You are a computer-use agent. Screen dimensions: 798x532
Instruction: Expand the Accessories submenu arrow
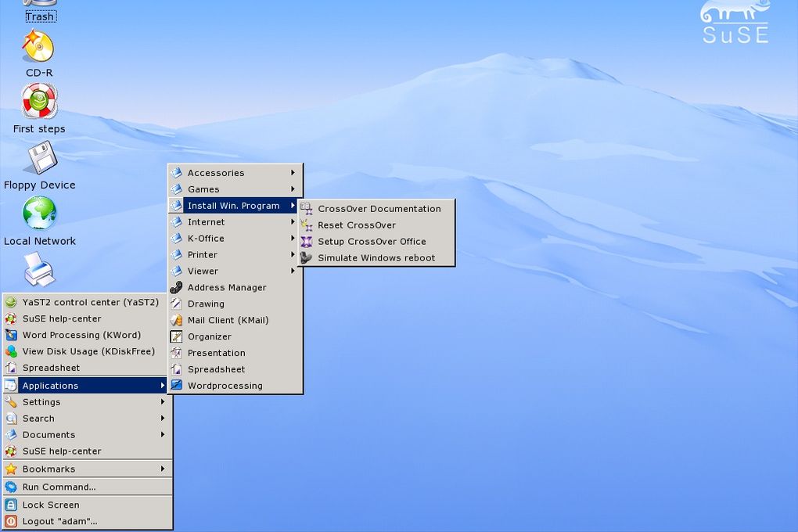293,173
